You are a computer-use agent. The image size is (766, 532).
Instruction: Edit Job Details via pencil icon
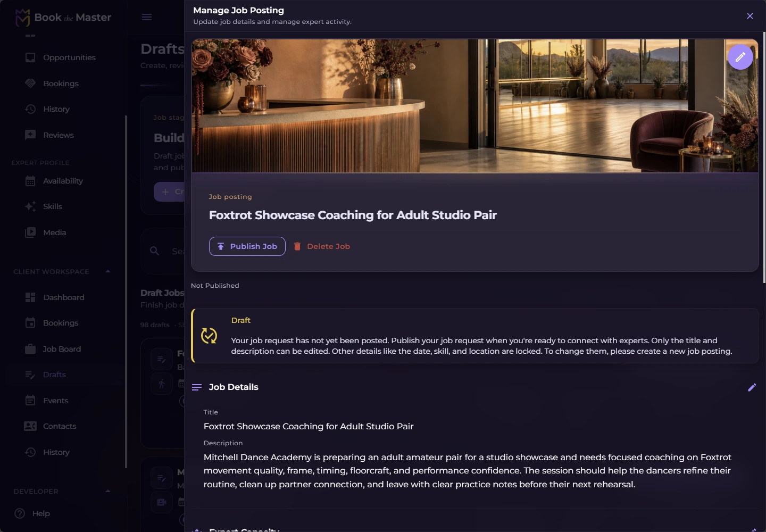(752, 387)
